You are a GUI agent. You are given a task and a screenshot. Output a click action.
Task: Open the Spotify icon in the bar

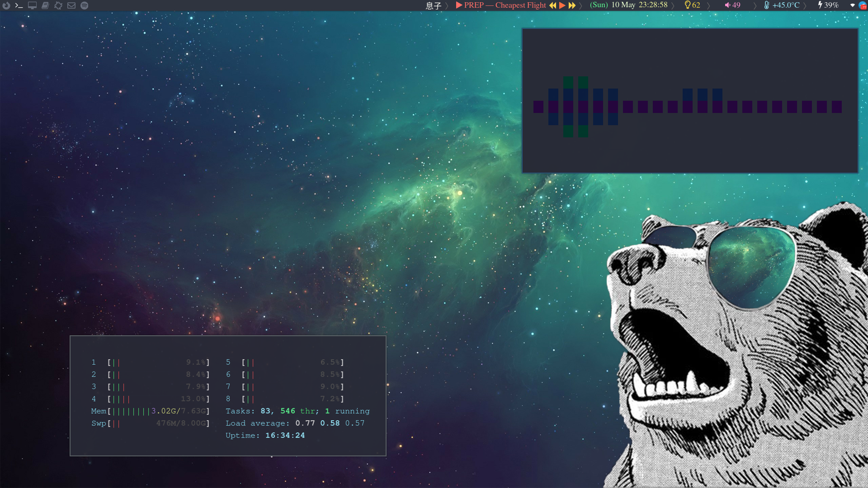[x=85, y=5]
